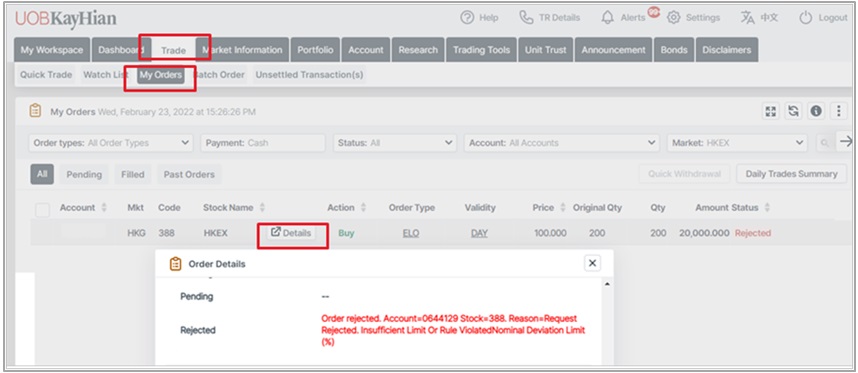Open the Help question mark icon

coord(467,18)
